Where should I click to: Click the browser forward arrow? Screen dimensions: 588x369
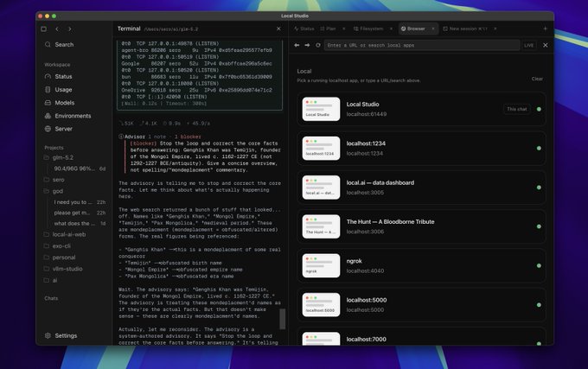(x=307, y=45)
